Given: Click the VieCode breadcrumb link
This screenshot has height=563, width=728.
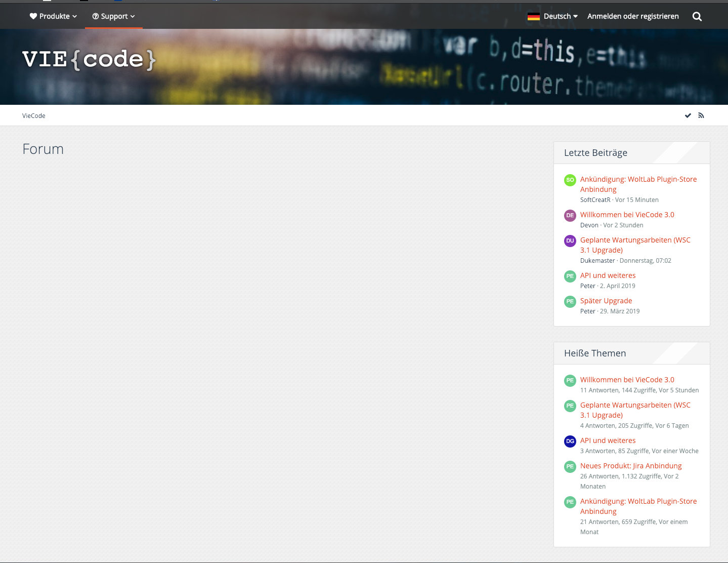Looking at the screenshot, I should click(34, 116).
